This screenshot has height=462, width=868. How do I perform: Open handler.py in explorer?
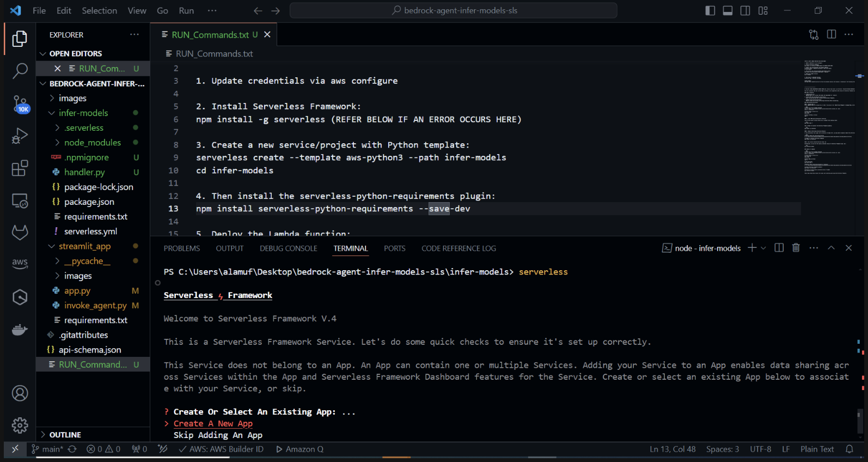(x=84, y=172)
